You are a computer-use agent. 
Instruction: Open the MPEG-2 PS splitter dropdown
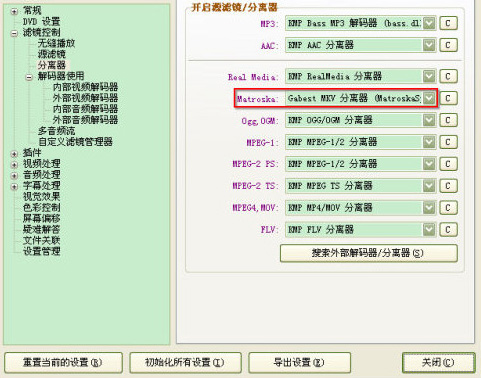tap(429, 164)
